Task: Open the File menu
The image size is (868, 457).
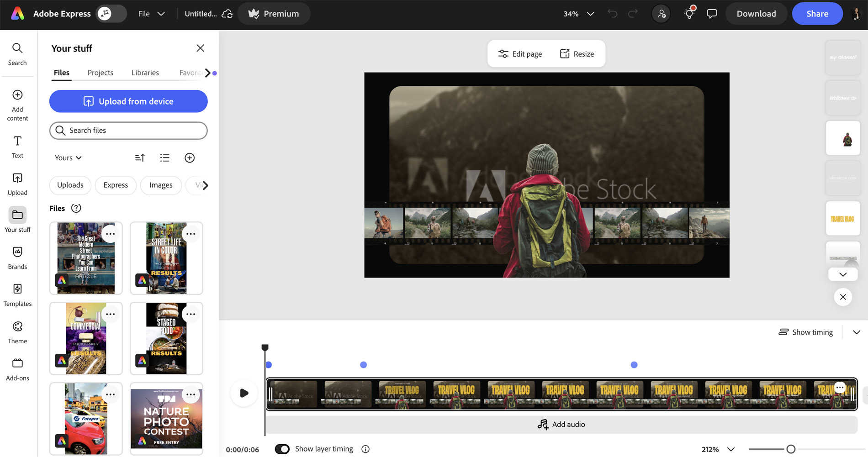Action: click(151, 14)
